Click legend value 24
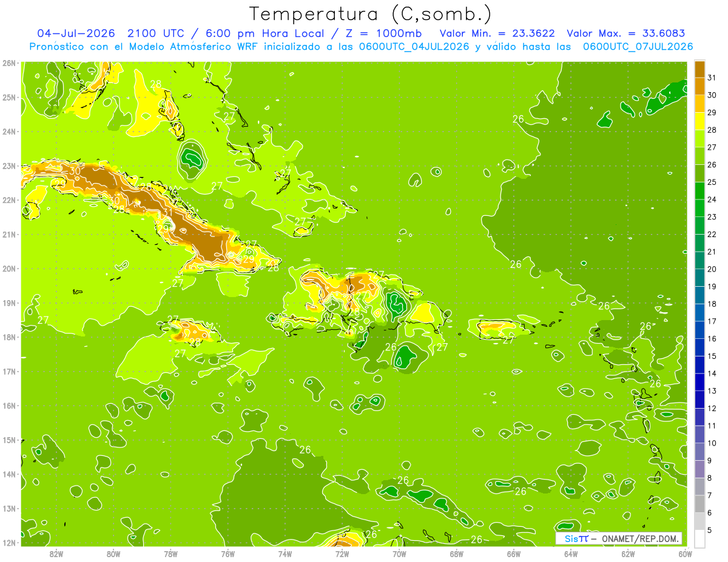This screenshot has width=728, height=562. [x=712, y=199]
